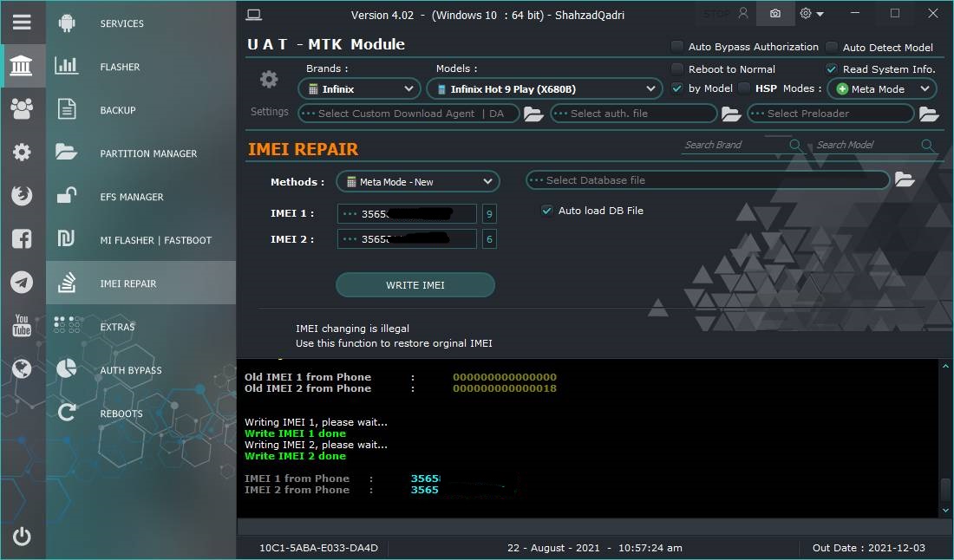
Task: Open the Facebook icon in left rail
Action: [22, 239]
